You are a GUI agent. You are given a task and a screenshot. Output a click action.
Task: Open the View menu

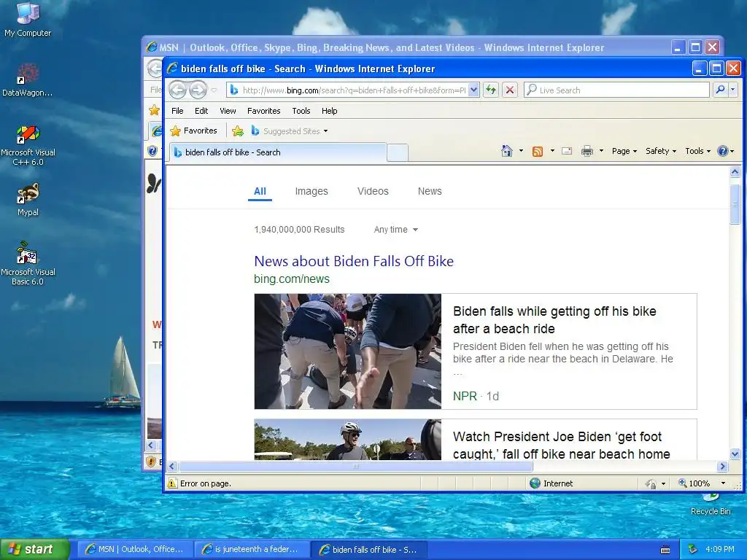pos(228,111)
